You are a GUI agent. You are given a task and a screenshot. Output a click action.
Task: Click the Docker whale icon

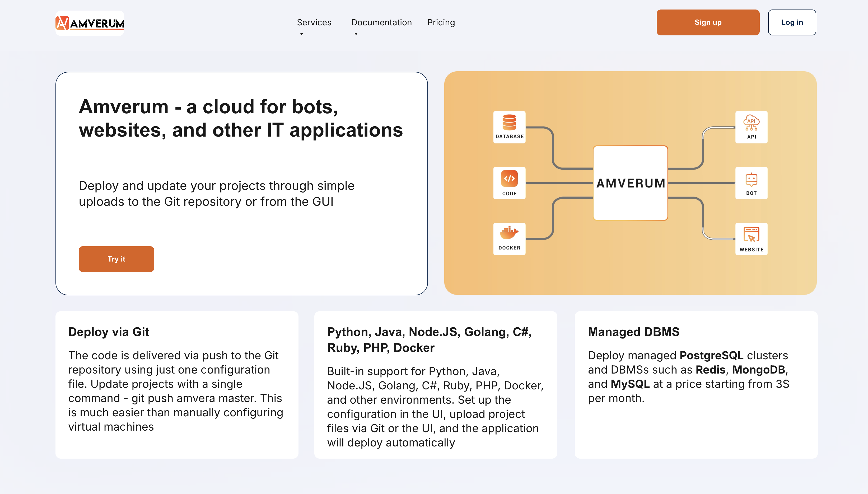509,233
